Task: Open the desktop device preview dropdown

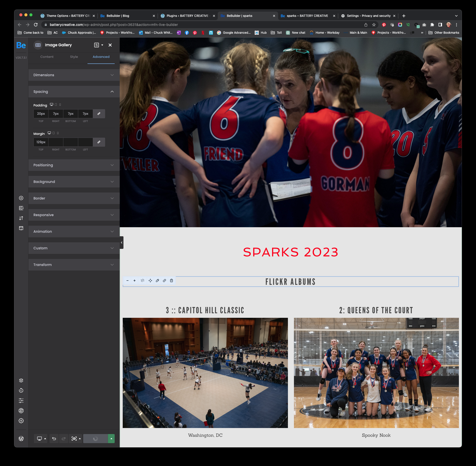Action: pyautogui.click(x=41, y=439)
